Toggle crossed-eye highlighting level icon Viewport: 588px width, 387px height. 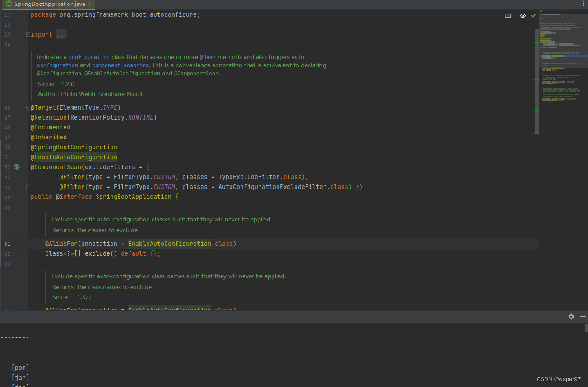tap(523, 16)
